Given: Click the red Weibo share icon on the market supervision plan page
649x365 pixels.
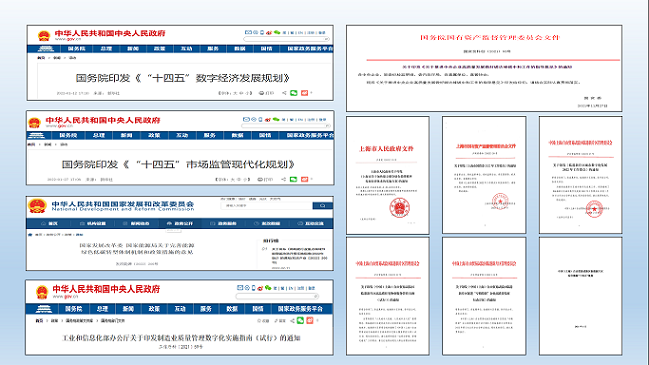Looking at the screenshot, I should click(x=304, y=179).
